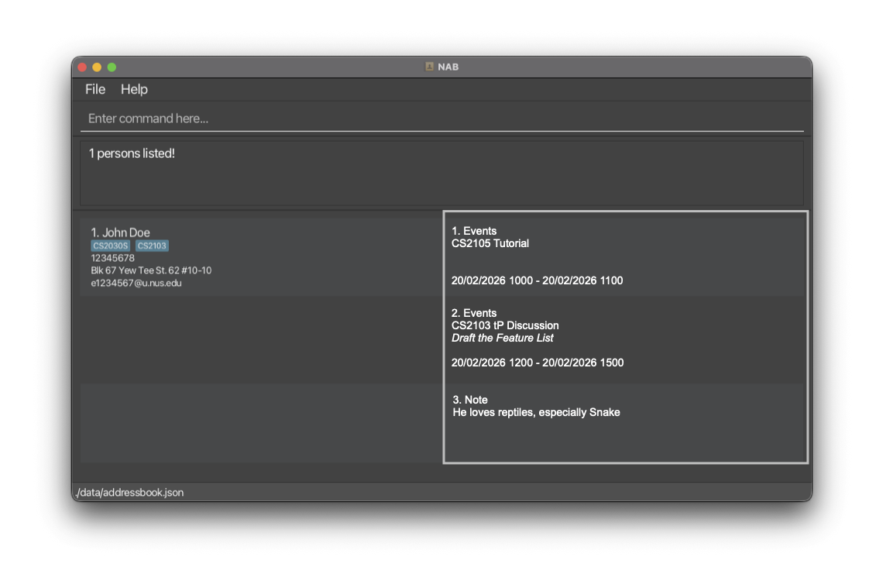Click the '1 persons listed!' result box

(441, 172)
